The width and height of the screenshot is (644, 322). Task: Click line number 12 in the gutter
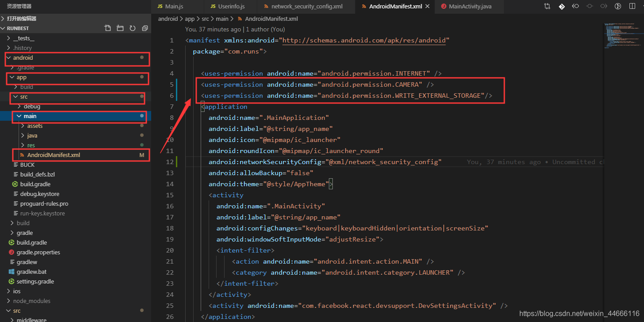coord(171,162)
